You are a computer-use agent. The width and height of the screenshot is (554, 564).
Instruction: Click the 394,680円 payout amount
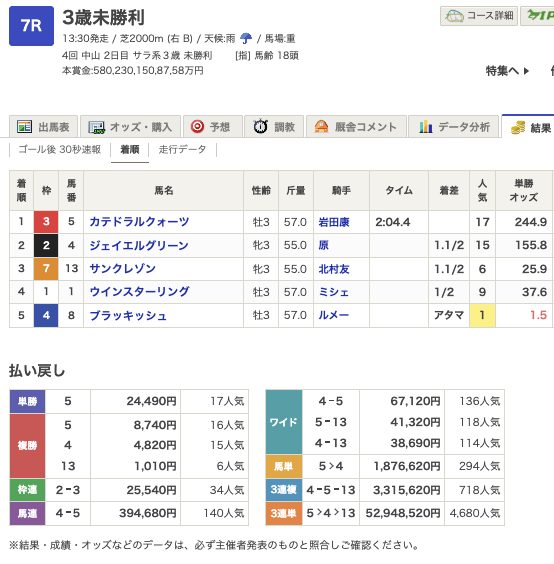click(x=148, y=513)
